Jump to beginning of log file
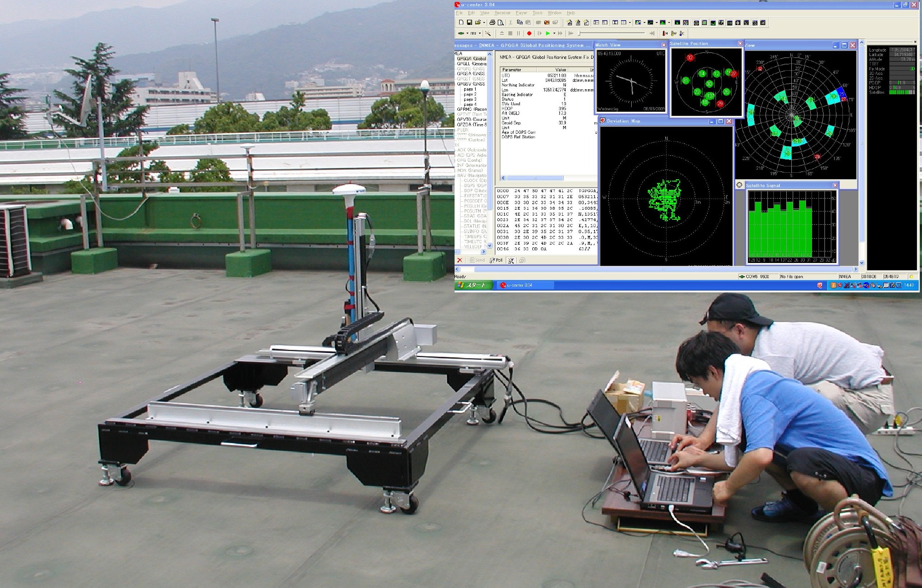 (571, 33)
